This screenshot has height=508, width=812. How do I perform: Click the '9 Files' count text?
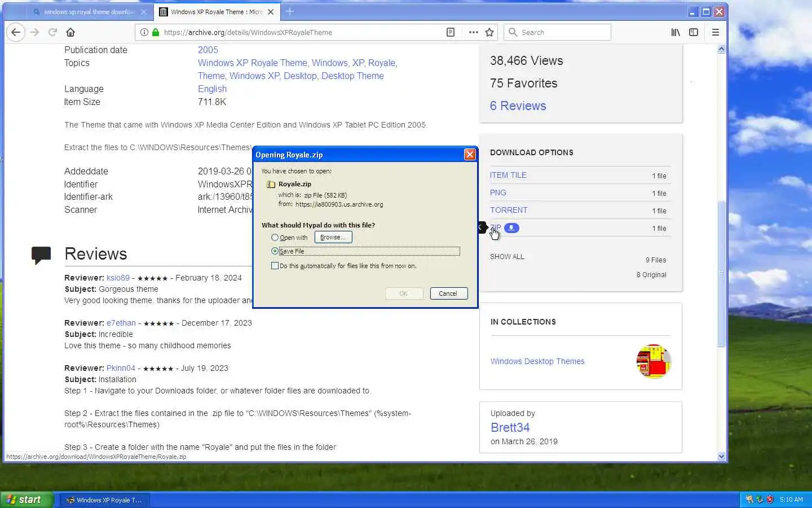coord(656,260)
